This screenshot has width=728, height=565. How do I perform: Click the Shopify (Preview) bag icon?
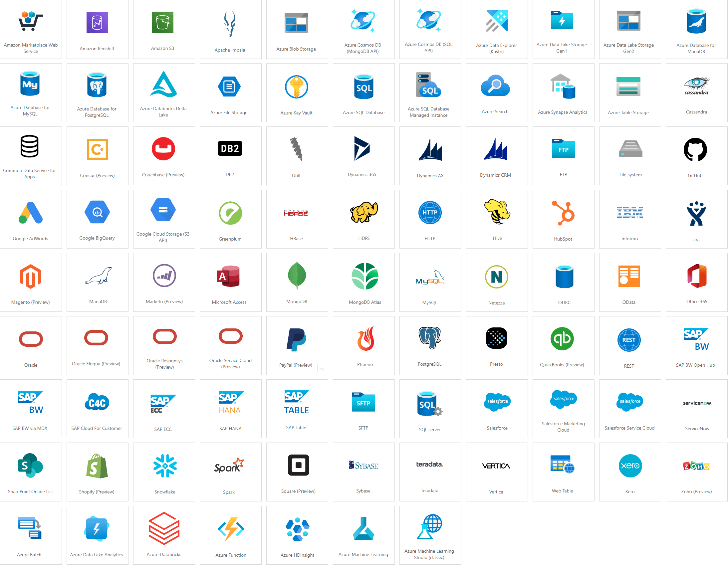tap(97, 466)
